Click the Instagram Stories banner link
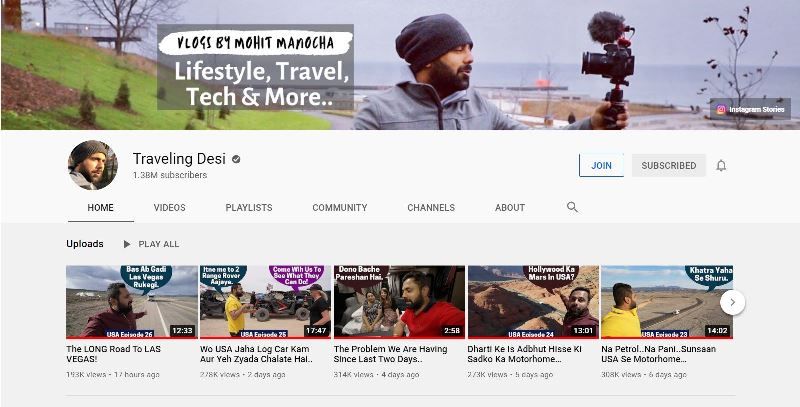 pos(750,109)
